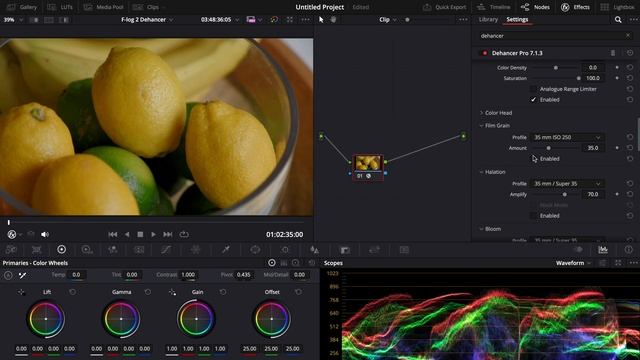Toggle Halation Enabled checkbox

pos(533,216)
